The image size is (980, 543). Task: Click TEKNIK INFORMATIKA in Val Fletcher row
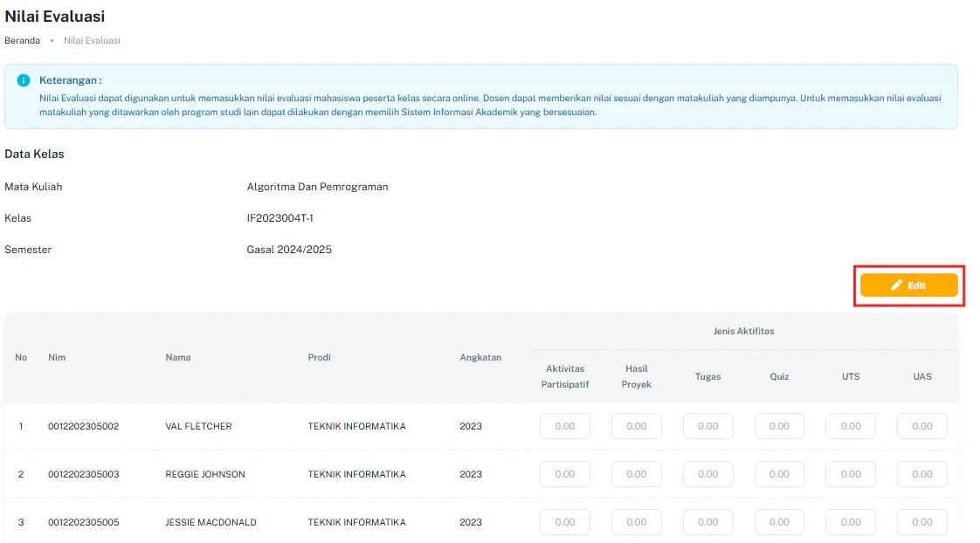(357, 426)
